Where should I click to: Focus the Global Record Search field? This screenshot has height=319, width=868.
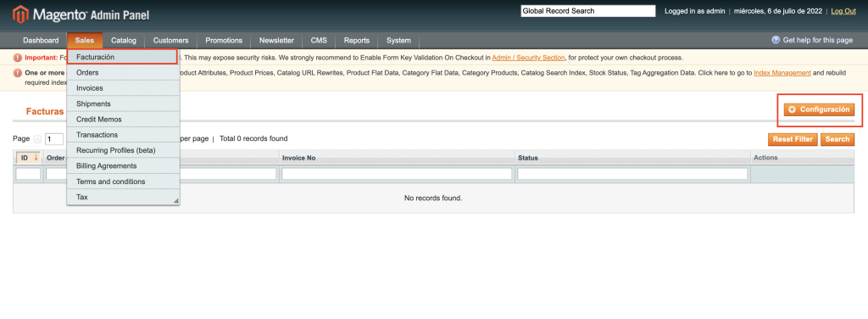587,11
